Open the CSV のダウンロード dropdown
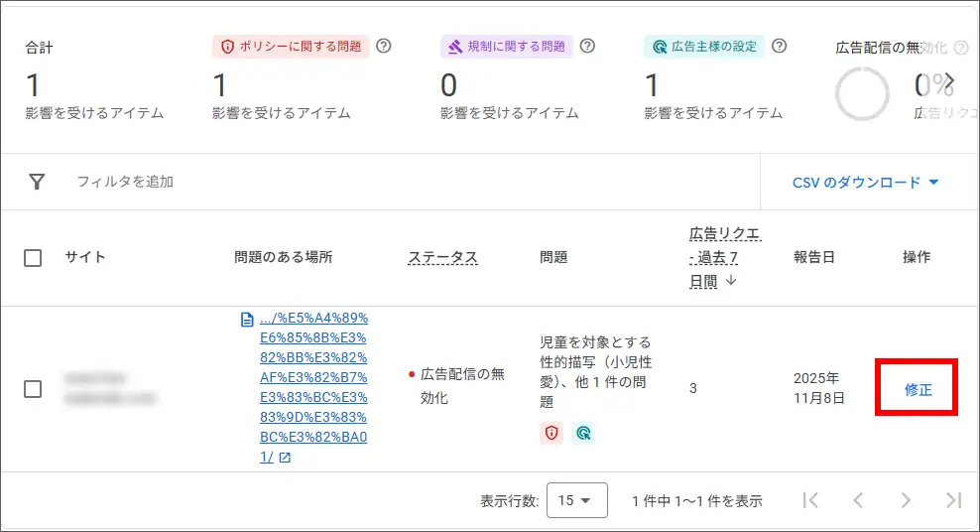Viewport: 980px width, 532px height. (x=865, y=183)
